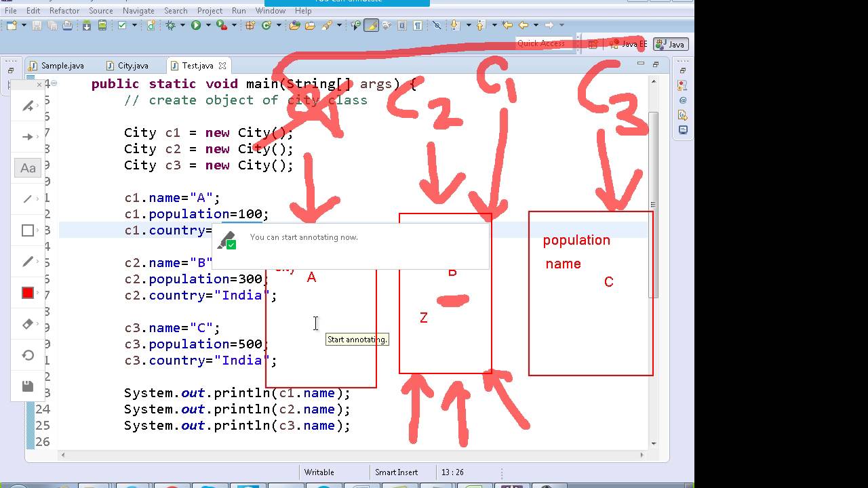Click the Open Perspective icon
Image resolution: width=868 pixels, height=488 pixels.
click(593, 44)
